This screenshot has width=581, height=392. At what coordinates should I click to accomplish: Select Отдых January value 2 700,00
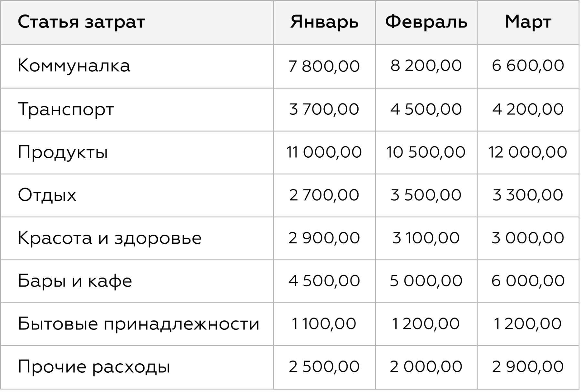click(x=324, y=195)
